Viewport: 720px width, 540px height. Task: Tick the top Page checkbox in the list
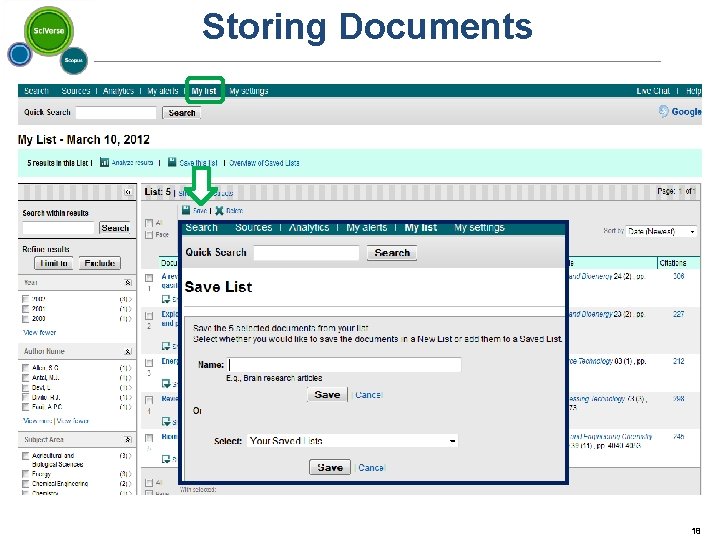[149, 235]
